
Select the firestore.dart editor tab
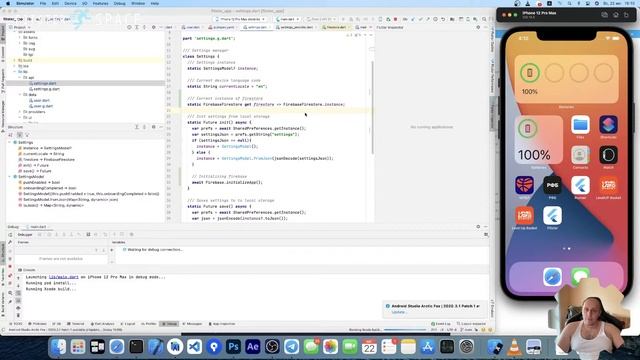pos(336,27)
